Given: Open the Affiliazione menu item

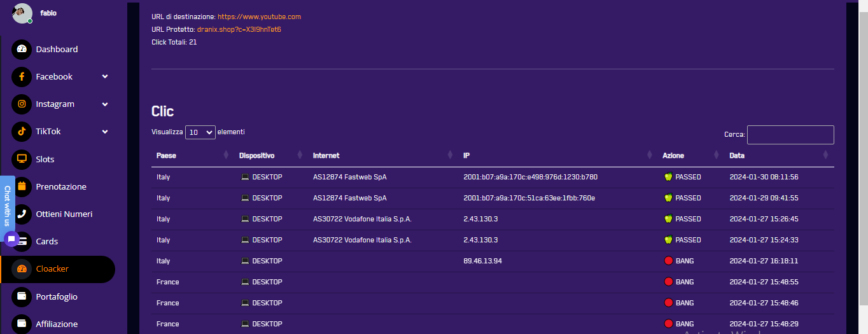Looking at the screenshot, I should (x=57, y=324).
